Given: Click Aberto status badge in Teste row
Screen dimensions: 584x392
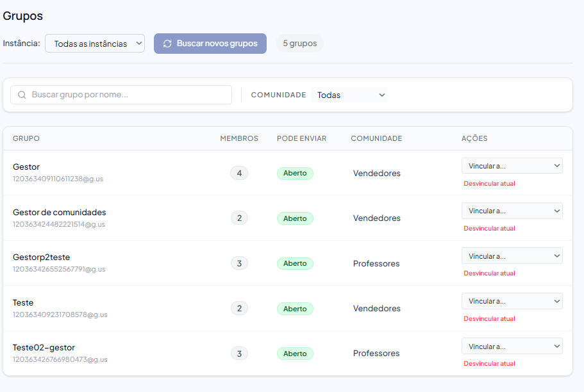Looking at the screenshot, I should [x=295, y=309].
